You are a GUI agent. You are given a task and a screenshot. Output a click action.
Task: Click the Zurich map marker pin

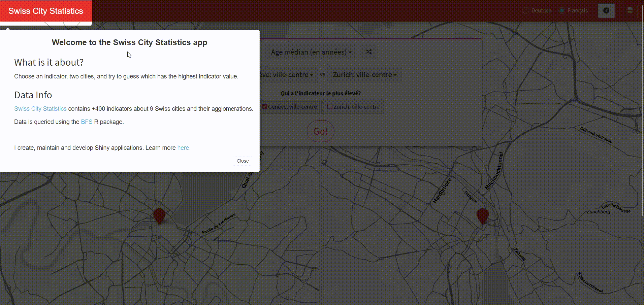(482, 215)
